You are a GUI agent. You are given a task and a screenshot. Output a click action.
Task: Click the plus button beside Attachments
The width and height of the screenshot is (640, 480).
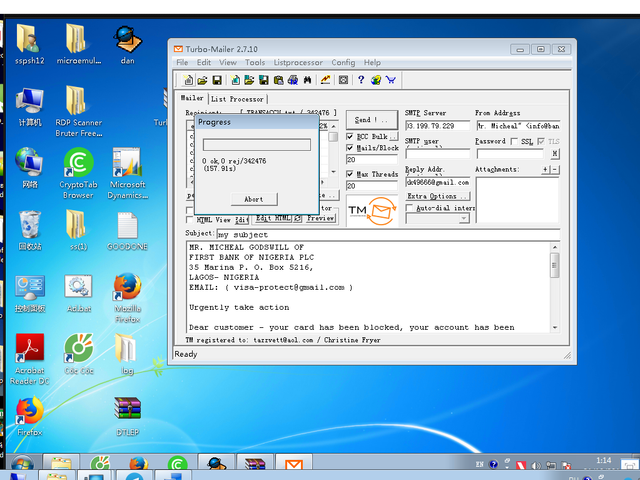click(545, 170)
